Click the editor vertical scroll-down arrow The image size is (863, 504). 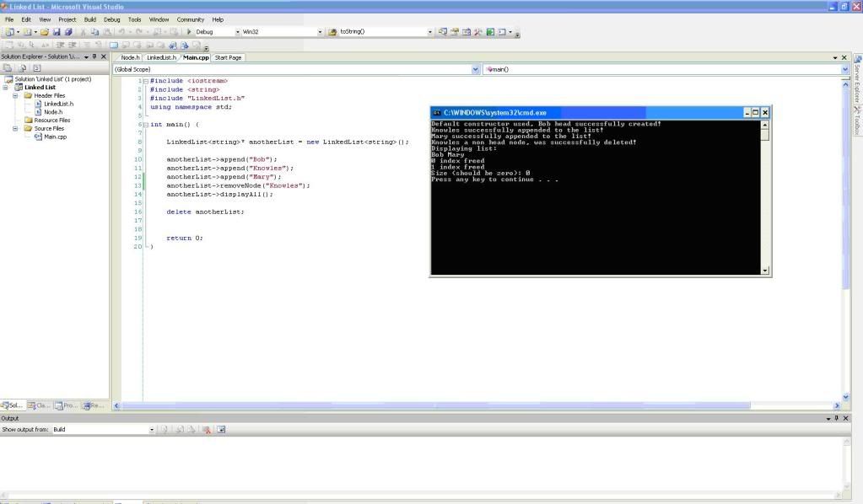846,397
